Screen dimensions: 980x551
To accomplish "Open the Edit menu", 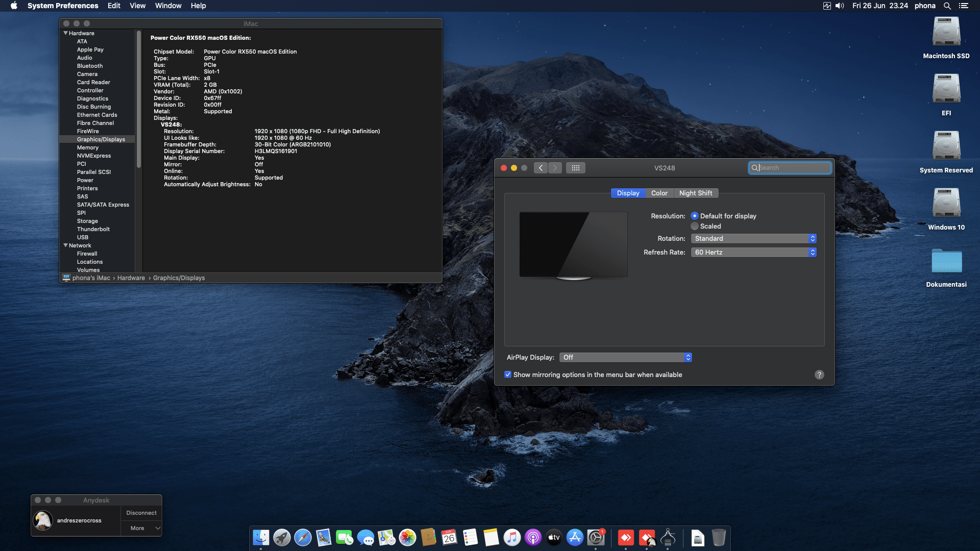I will coord(114,6).
